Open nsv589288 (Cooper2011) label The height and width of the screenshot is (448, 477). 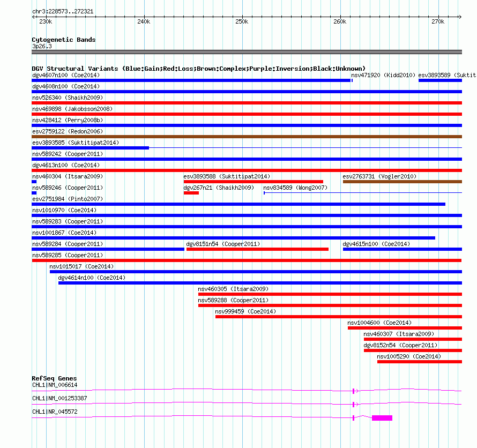pyautogui.click(x=233, y=300)
